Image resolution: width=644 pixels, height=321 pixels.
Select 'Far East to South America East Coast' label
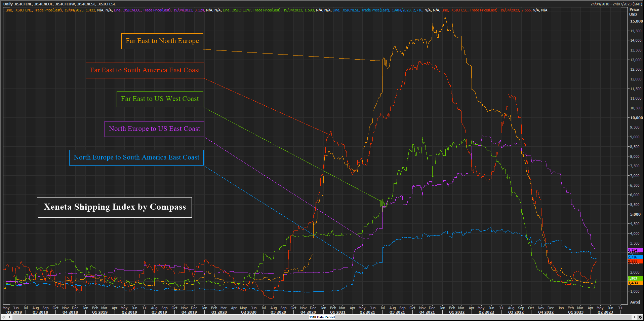(145, 70)
